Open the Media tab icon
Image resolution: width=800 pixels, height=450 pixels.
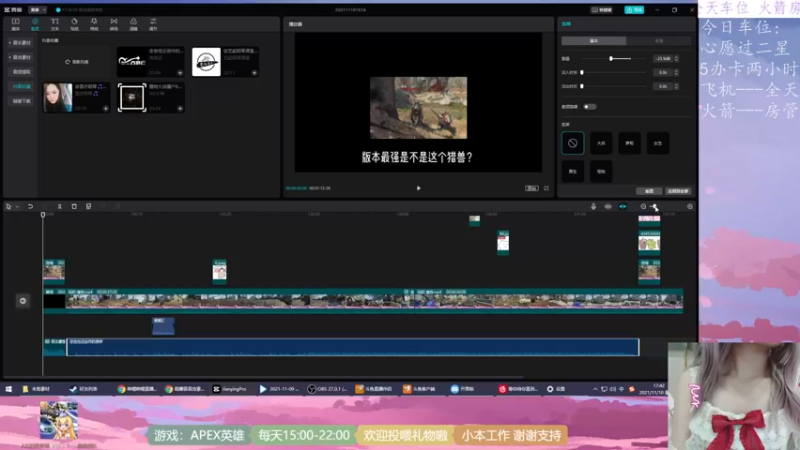15,23
